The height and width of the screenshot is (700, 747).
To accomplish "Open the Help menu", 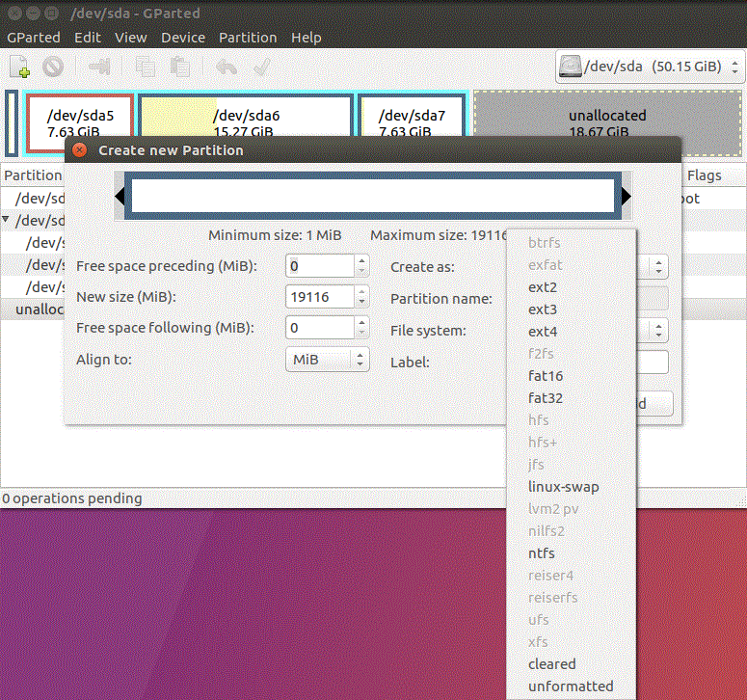I will 306,38.
